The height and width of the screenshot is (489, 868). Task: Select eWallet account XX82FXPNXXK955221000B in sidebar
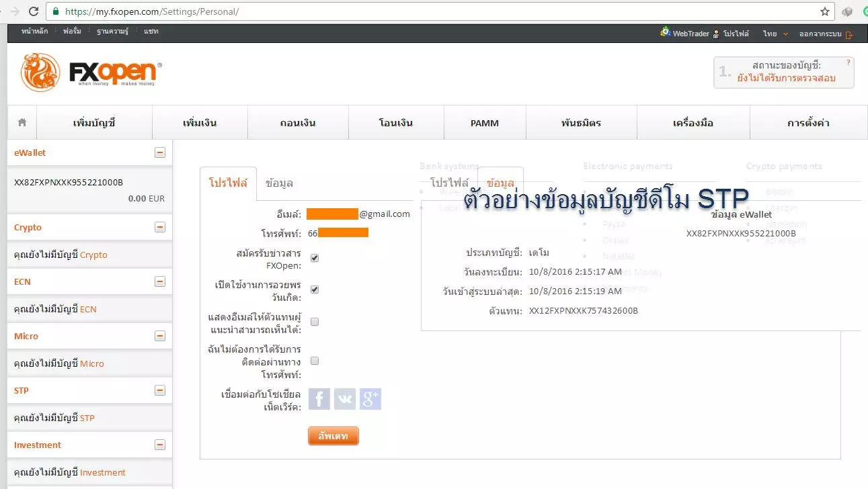click(x=69, y=182)
